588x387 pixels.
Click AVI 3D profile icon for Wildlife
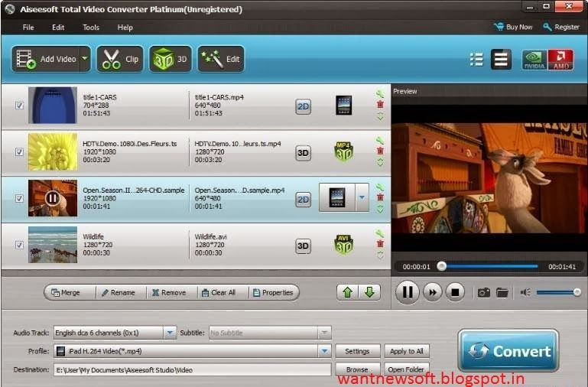[x=343, y=245]
